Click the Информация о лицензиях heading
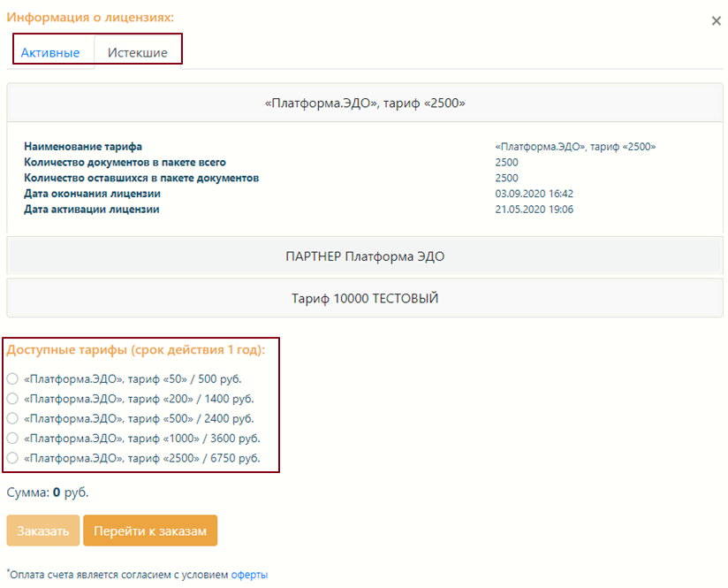 [x=90, y=17]
